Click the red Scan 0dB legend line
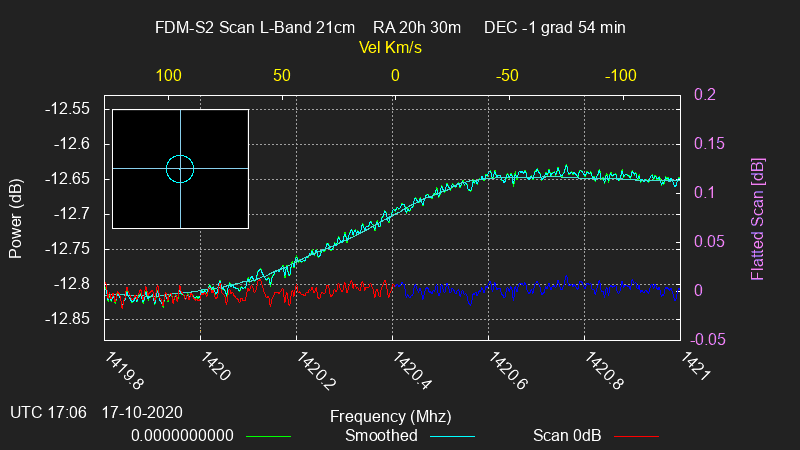The width and height of the screenshot is (800, 450). pos(636,437)
